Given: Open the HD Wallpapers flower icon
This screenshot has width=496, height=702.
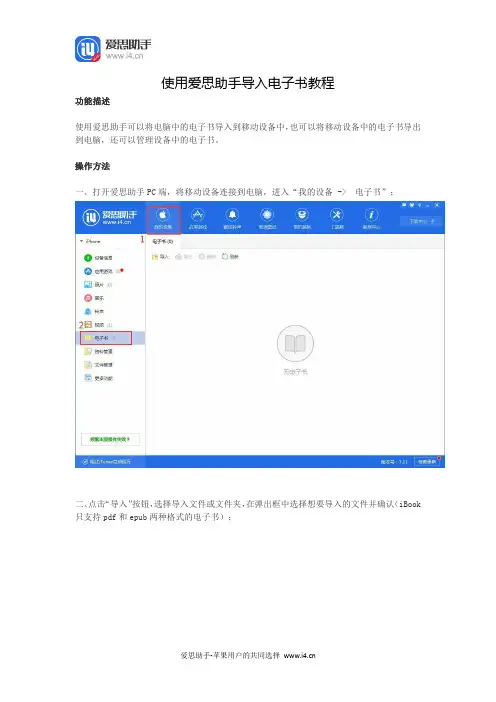Looking at the screenshot, I should tap(267, 219).
